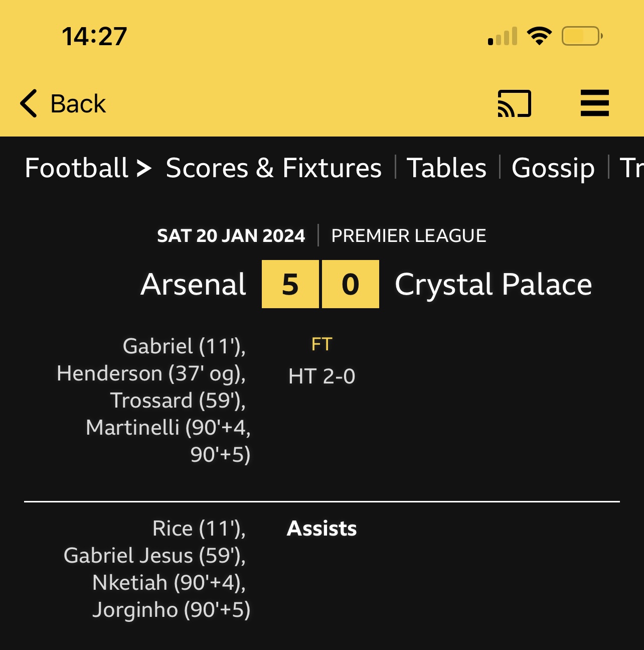Open the cast to screen icon

(x=514, y=103)
